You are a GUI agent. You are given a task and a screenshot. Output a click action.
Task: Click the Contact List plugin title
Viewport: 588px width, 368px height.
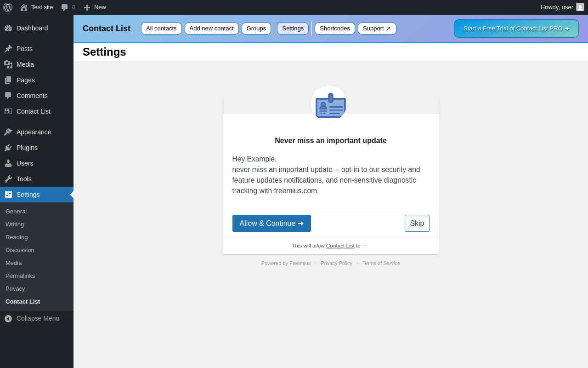click(107, 29)
